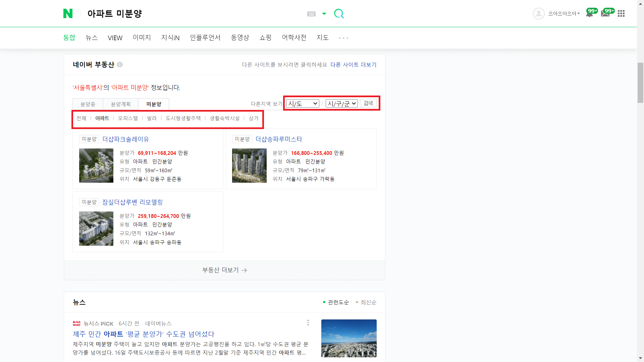Show more search tabs via three dots
644x362 pixels.
pos(343,38)
